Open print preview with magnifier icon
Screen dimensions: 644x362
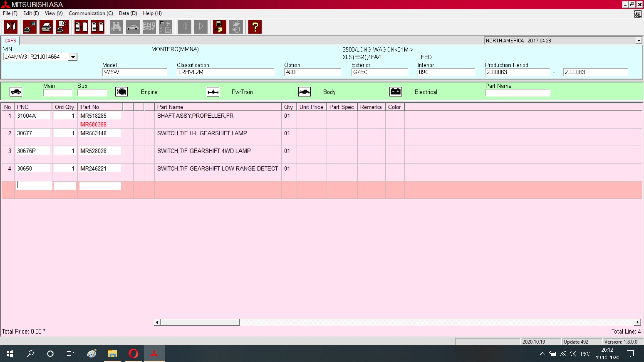62,27
